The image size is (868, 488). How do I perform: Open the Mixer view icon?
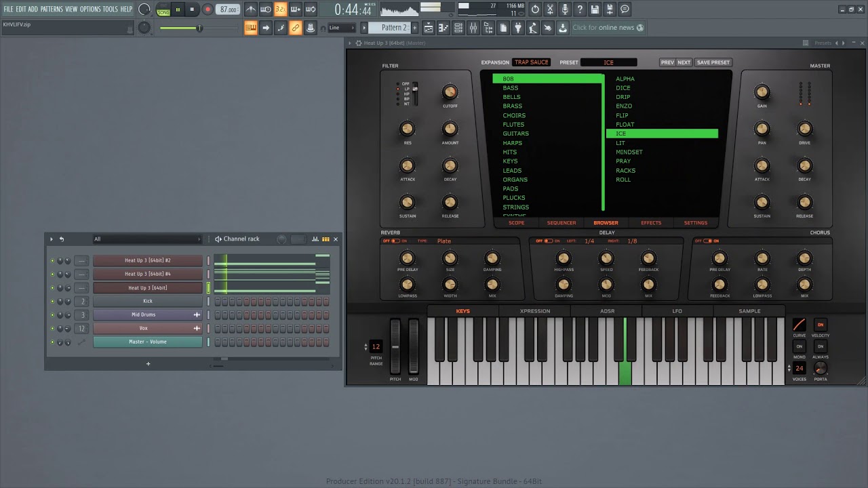pos(473,28)
